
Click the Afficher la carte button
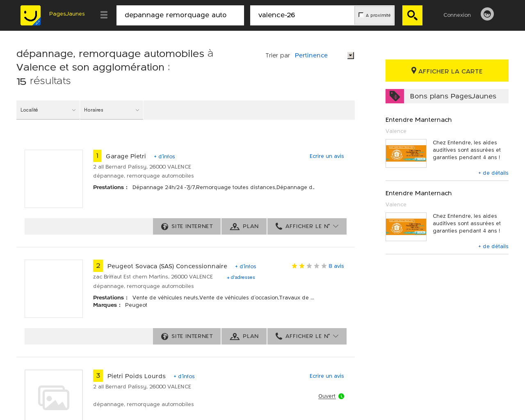(x=447, y=71)
